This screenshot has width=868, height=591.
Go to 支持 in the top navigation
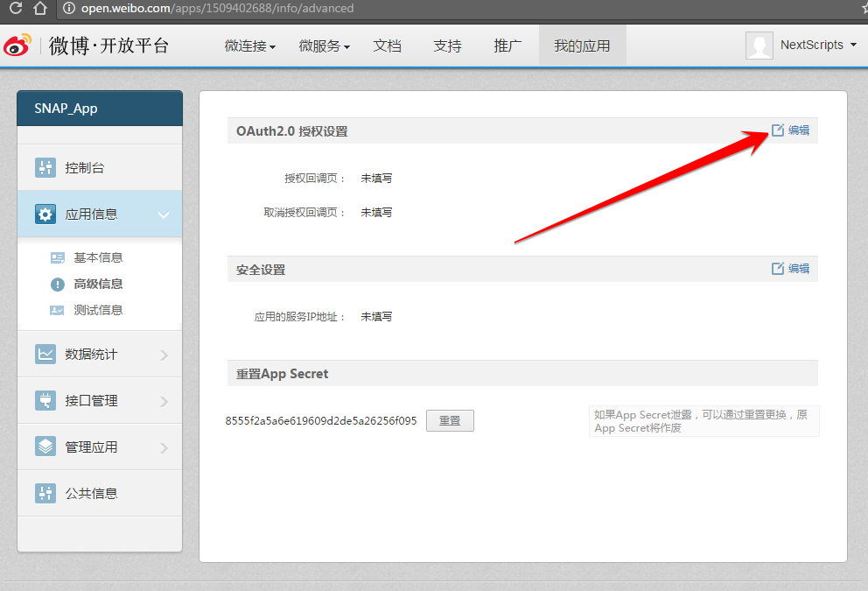[x=447, y=46]
